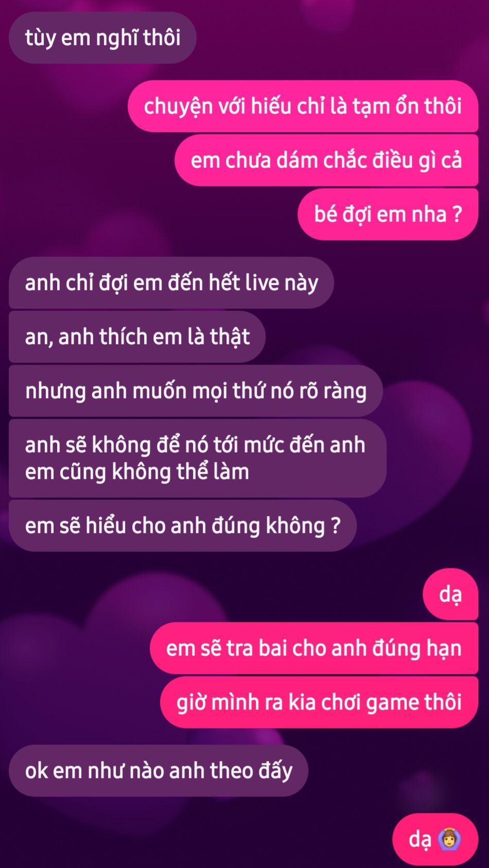Click the 'bé đợi em nha ?' message
This screenshot has height=868, width=489.
click(388, 214)
